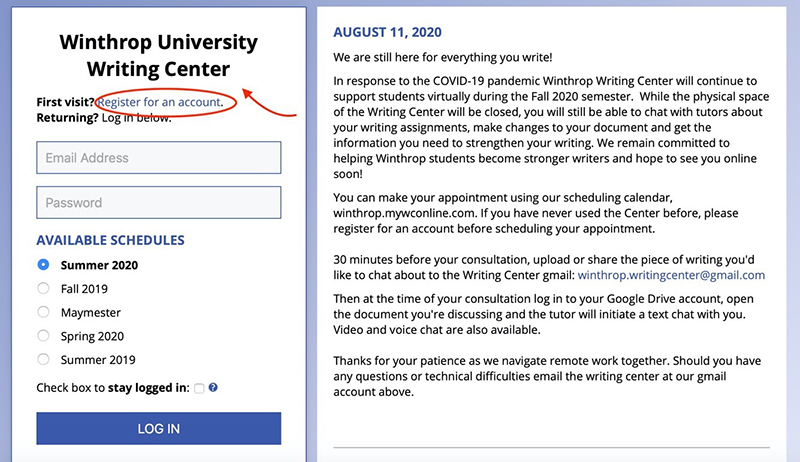Enable the stay logged in checkbox
Viewport: 800px width, 462px height.
(x=199, y=389)
